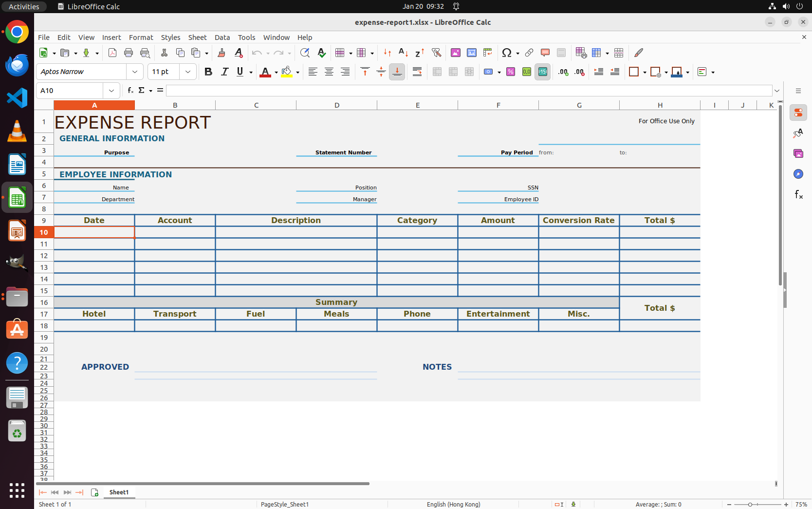812x509 pixels.
Task: Insert a comment
Action: click(x=545, y=53)
